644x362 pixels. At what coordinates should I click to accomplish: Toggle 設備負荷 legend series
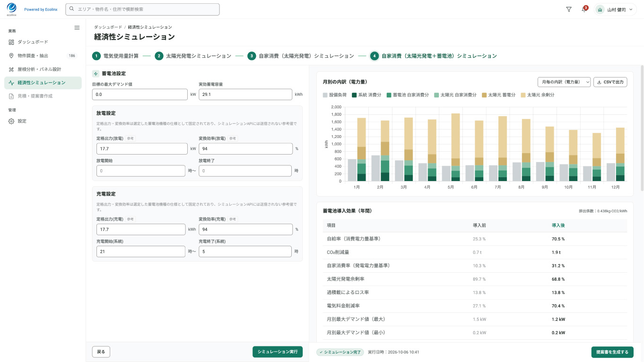coord(335,95)
